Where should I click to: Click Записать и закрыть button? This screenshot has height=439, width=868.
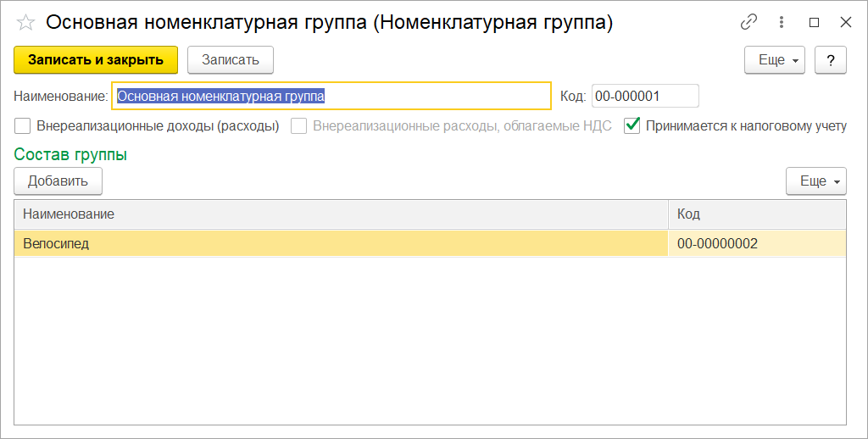96,60
